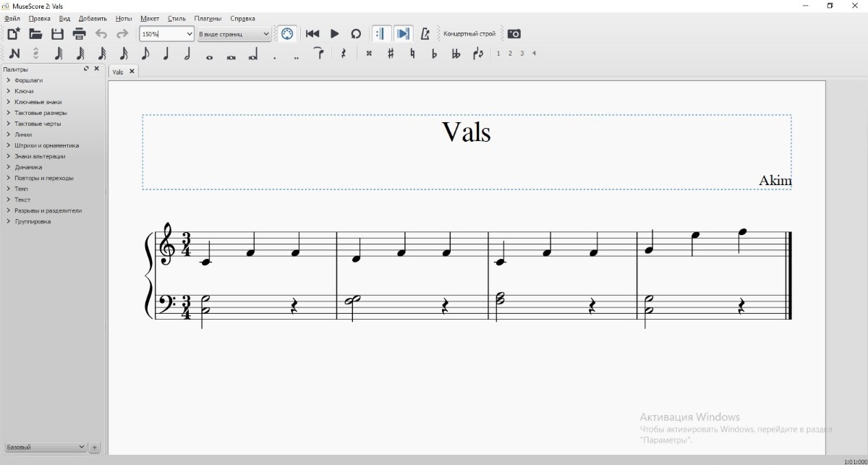Open the Плагины menu

208,18
